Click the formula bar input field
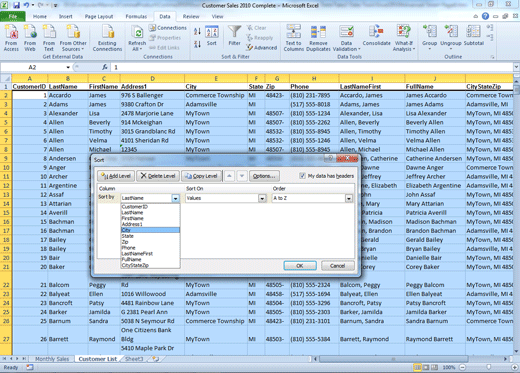The width and height of the screenshot is (520, 373). coord(312,67)
